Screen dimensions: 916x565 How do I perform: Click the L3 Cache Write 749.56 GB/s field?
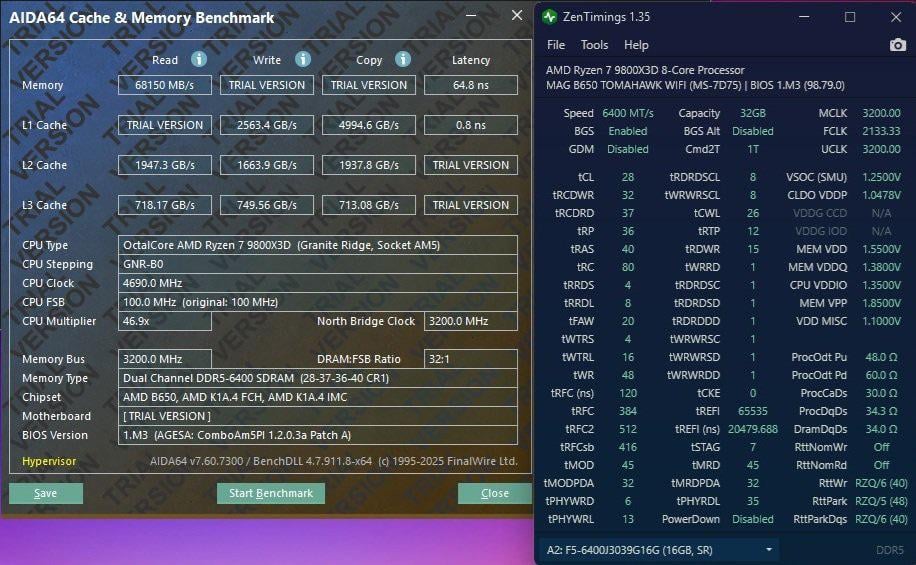(267, 205)
